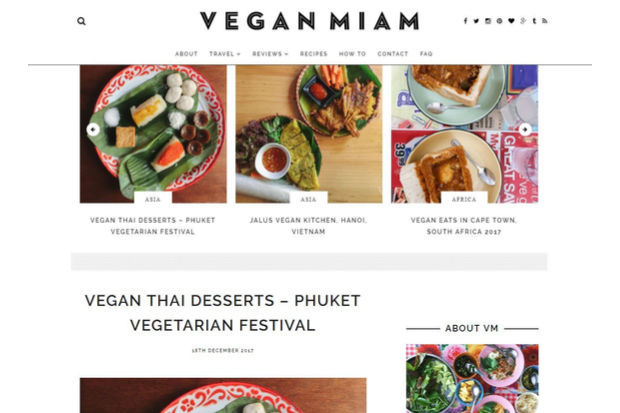
Task: Go to previous slide with left arrow
Action: pyautogui.click(x=93, y=129)
